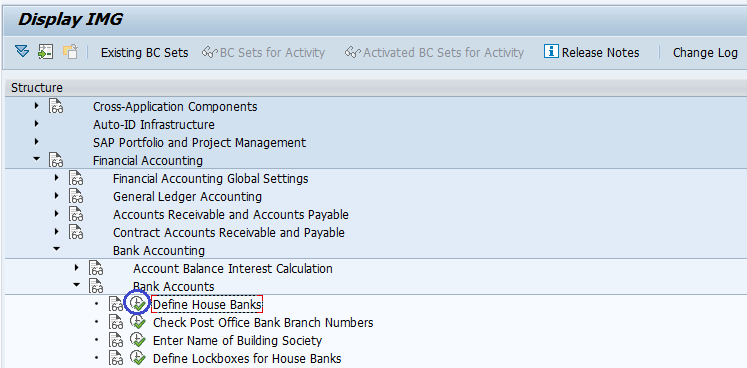Collapse the Bank Accounting node
747x368 pixels.
57,249
